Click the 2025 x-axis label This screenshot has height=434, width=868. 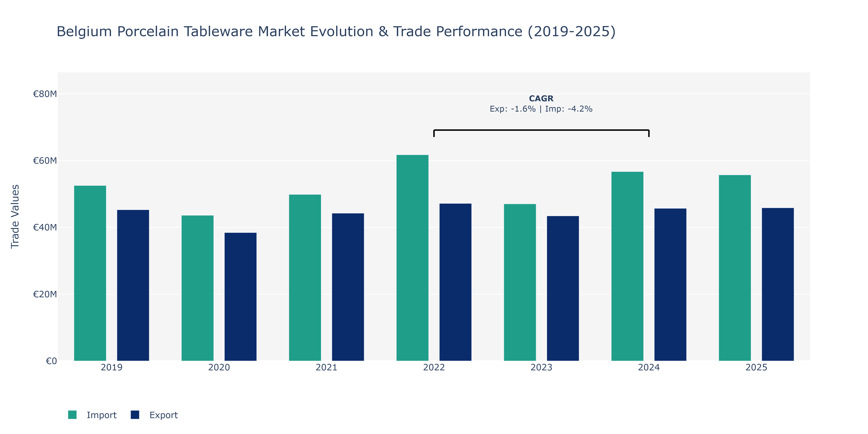click(756, 367)
